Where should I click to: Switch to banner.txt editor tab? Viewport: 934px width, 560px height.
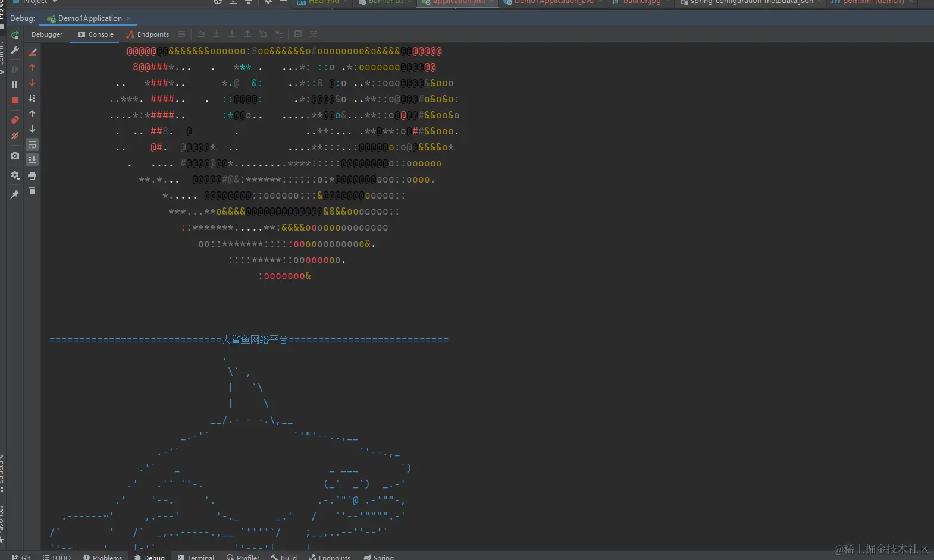click(x=384, y=2)
